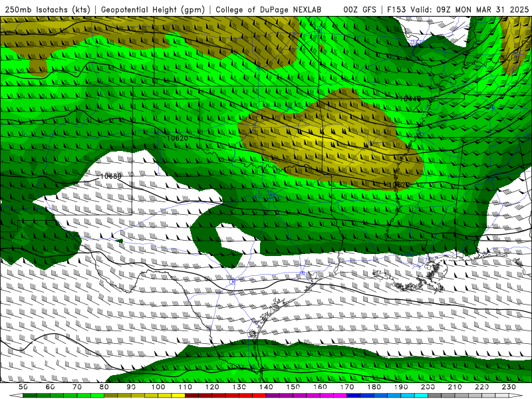532x399 pixels.
Task: Click the bright red swatch left of 140
Action: tap(259, 396)
